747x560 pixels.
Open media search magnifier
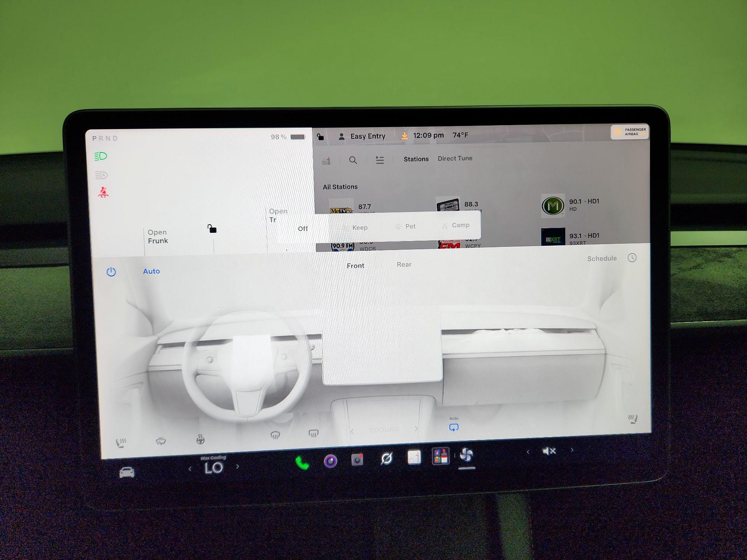353,160
